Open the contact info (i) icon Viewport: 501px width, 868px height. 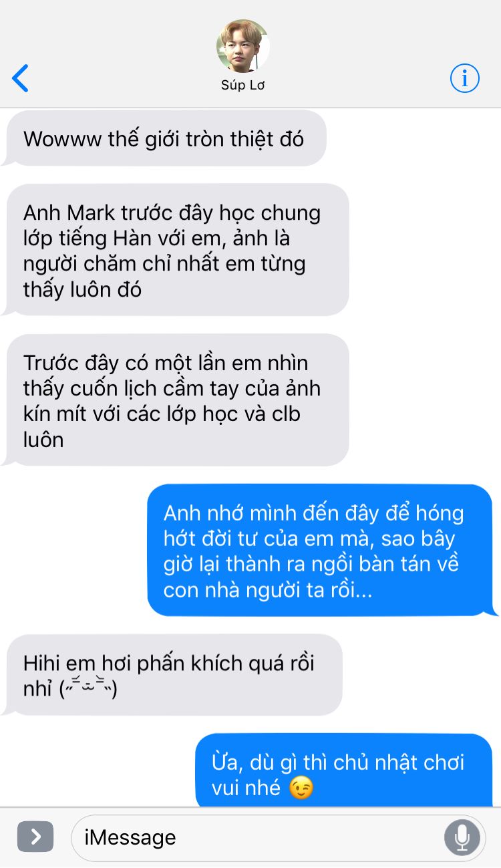pyautogui.click(x=464, y=79)
